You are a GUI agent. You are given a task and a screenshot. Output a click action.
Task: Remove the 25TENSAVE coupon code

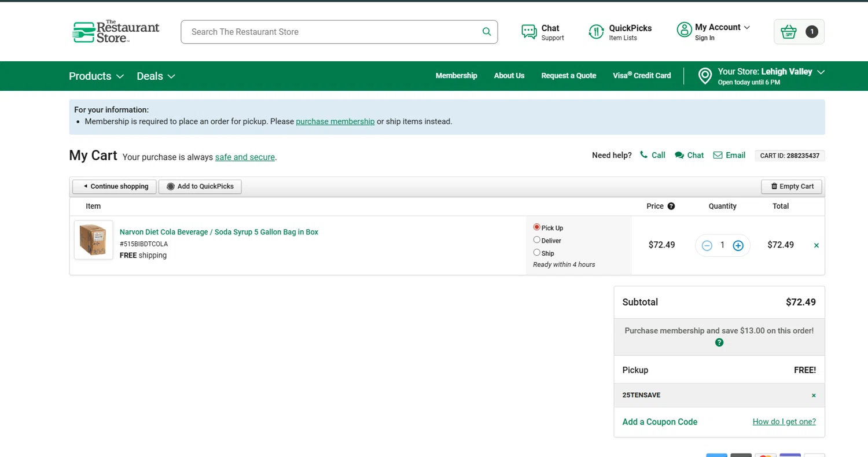pos(814,396)
